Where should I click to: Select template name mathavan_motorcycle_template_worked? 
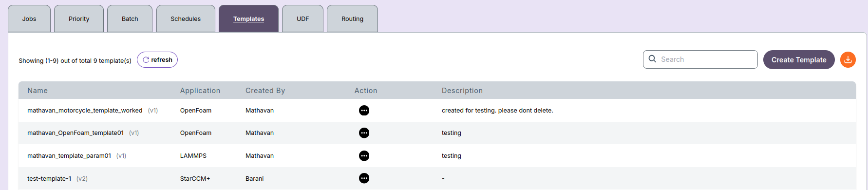click(85, 111)
